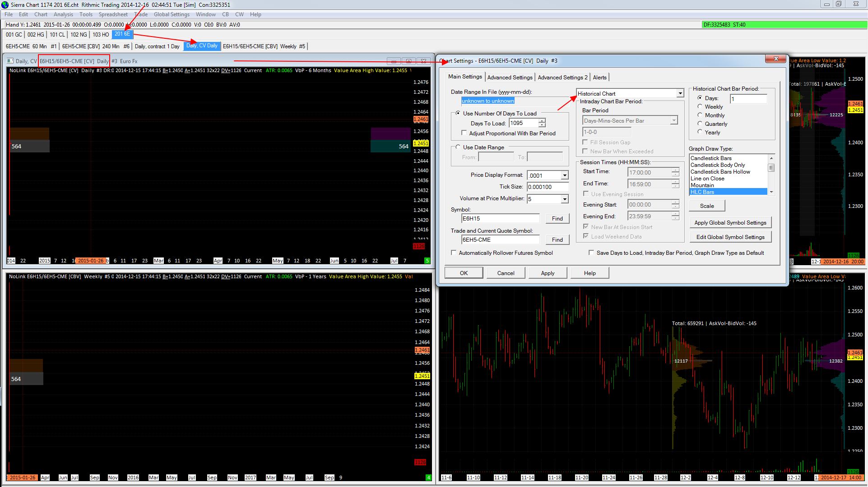Choose the Weekly bar period option

(700, 106)
